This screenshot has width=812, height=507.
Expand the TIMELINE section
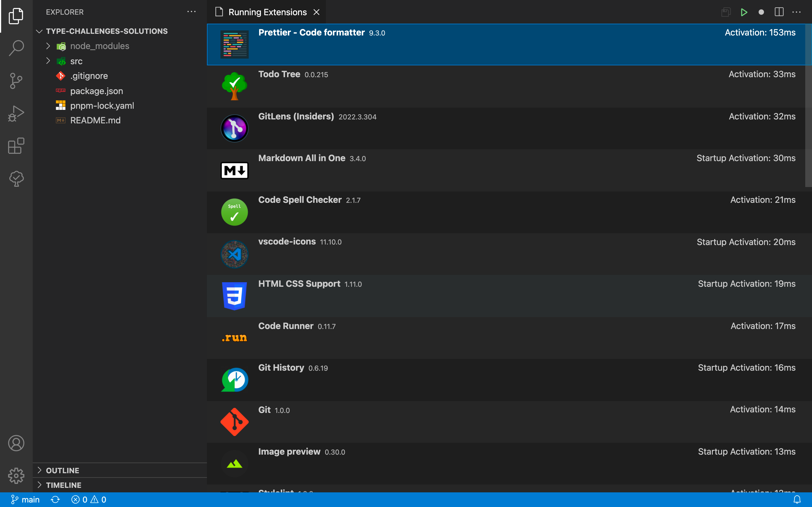point(63,485)
